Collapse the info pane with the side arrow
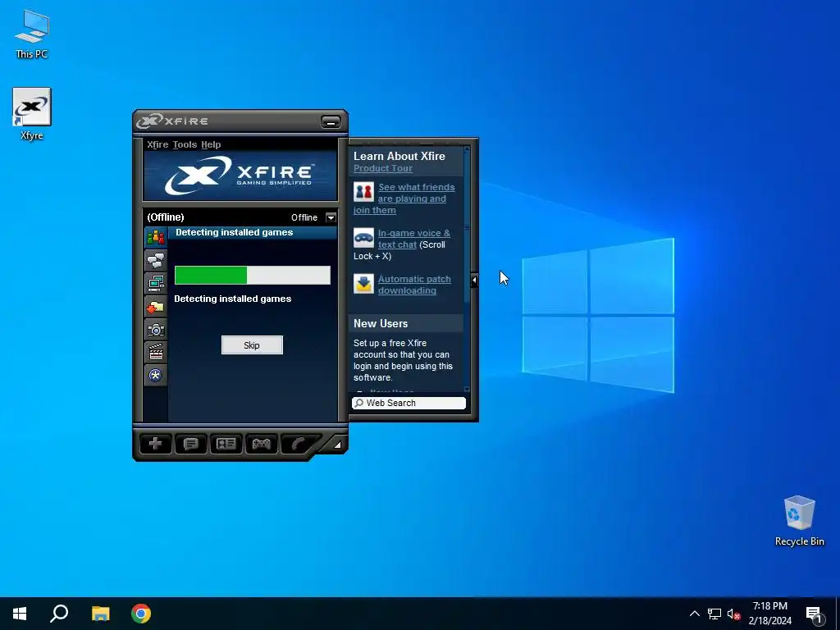The width and height of the screenshot is (840, 630). click(474, 280)
